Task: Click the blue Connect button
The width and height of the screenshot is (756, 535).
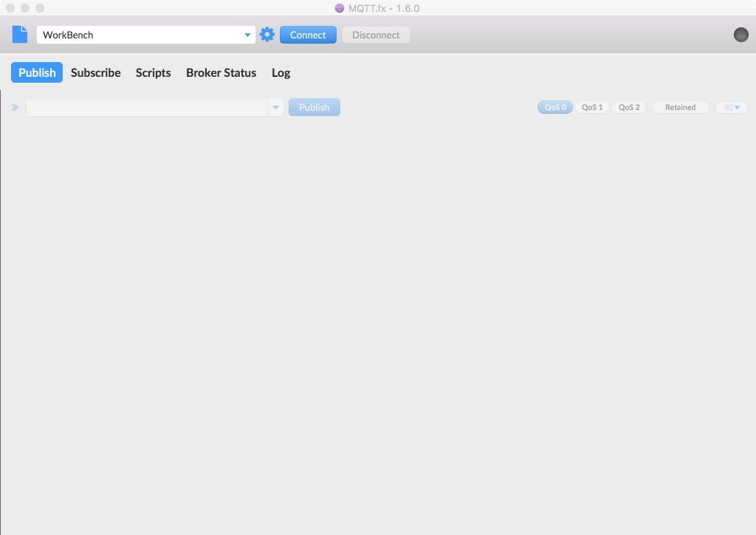Action: pyautogui.click(x=308, y=35)
